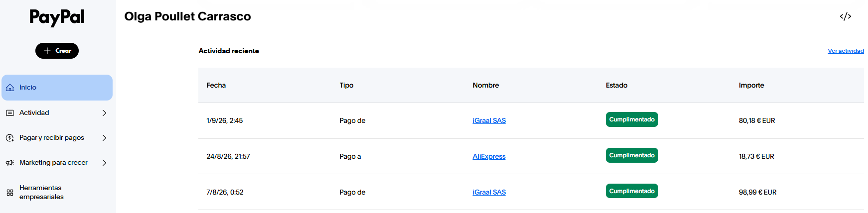Open Marketing para crecer menu
Screen dimensions: 868x213
pyautogui.click(x=57, y=163)
